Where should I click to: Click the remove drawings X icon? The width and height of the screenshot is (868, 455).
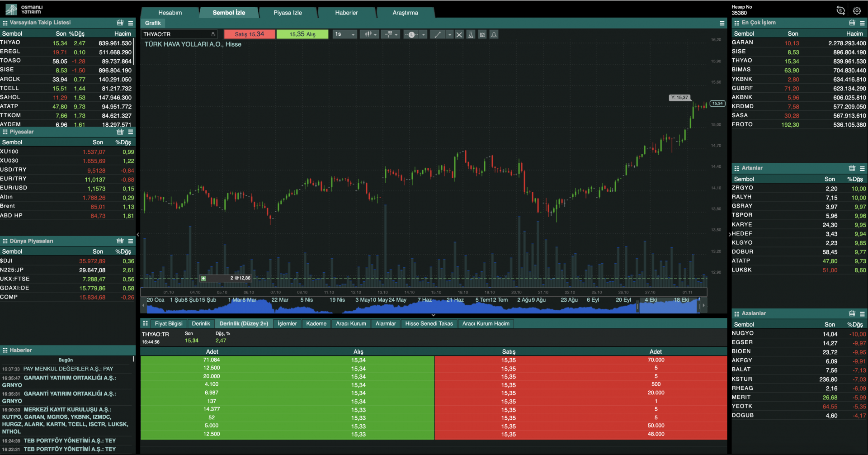[x=459, y=34]
